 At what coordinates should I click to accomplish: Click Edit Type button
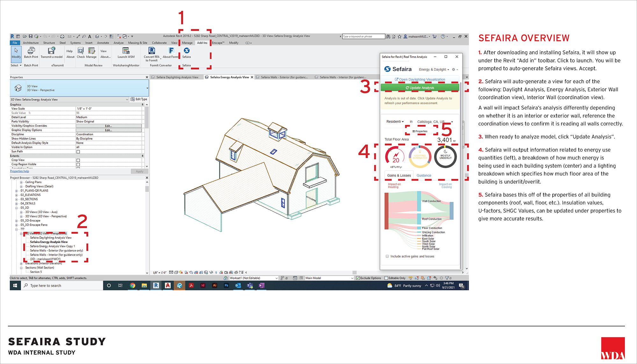[x=139, y=99]
